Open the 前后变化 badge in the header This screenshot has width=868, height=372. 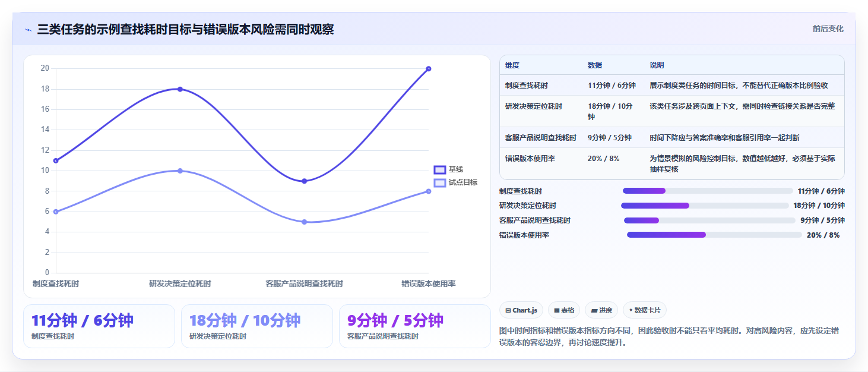(x=828, y=29)
